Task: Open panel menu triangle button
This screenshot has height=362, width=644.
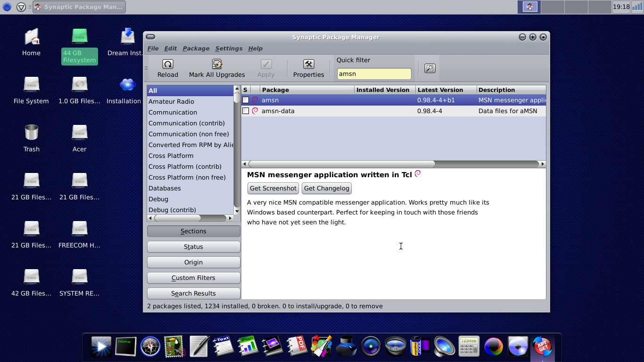Action: point(21,7)
